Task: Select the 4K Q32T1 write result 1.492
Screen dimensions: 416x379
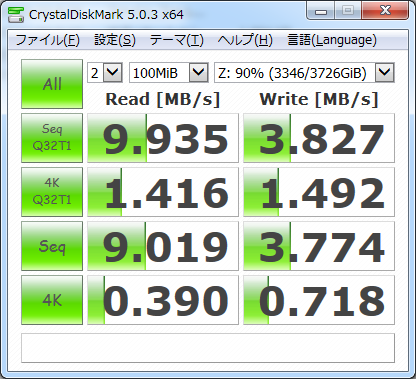Action: point(319,192)
